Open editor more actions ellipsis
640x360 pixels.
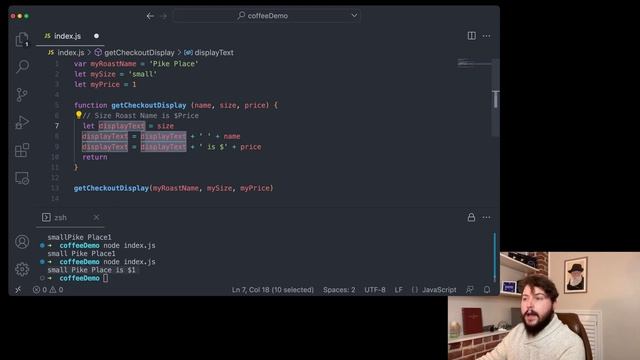tap(486, 36)
